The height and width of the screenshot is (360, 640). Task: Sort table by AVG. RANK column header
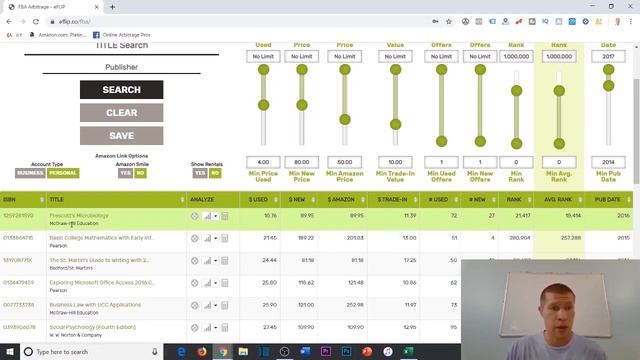tap(559, 200)
